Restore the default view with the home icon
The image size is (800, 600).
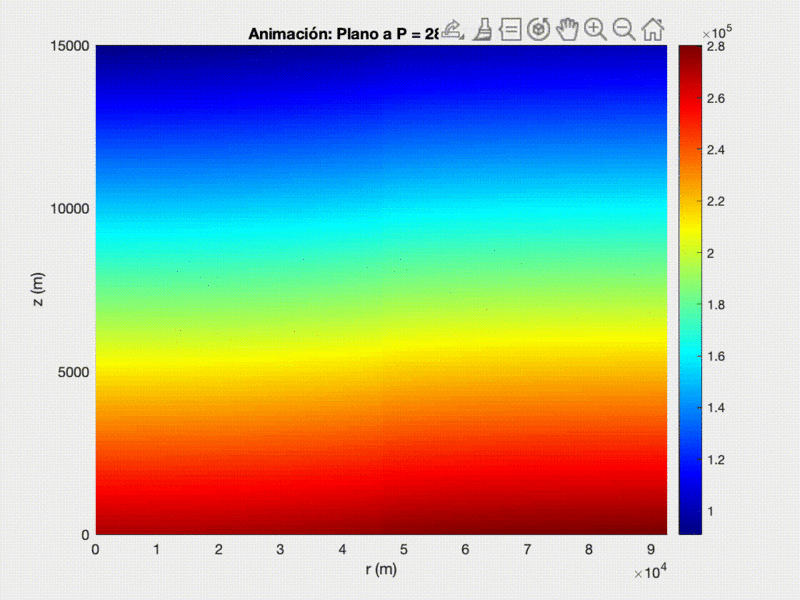pyautogui.click(x=652, y=31)
